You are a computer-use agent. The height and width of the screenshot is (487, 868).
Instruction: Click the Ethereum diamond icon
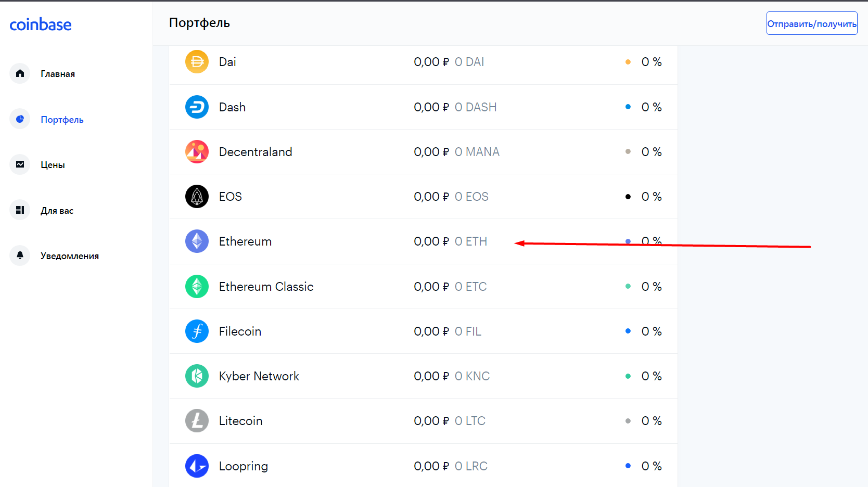coord(197,241)
